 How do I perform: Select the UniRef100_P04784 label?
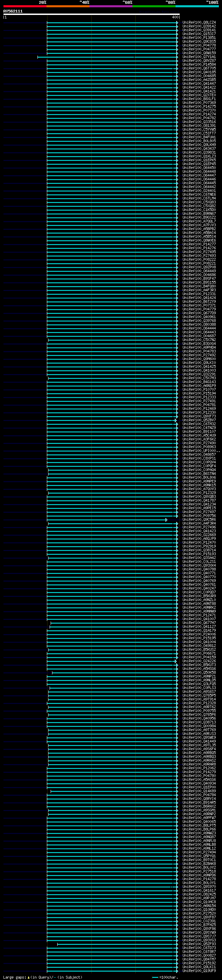[199, 795]
